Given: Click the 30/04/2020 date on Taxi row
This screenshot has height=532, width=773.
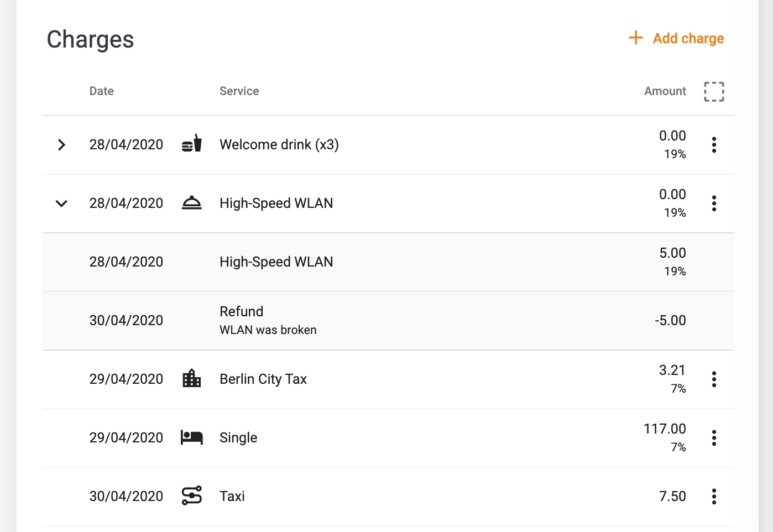Looking at the screenshot, I should pos(126,497).
